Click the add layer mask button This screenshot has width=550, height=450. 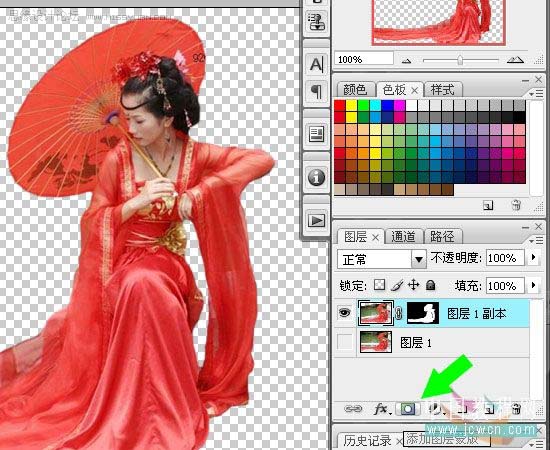[x=408, y=409]
